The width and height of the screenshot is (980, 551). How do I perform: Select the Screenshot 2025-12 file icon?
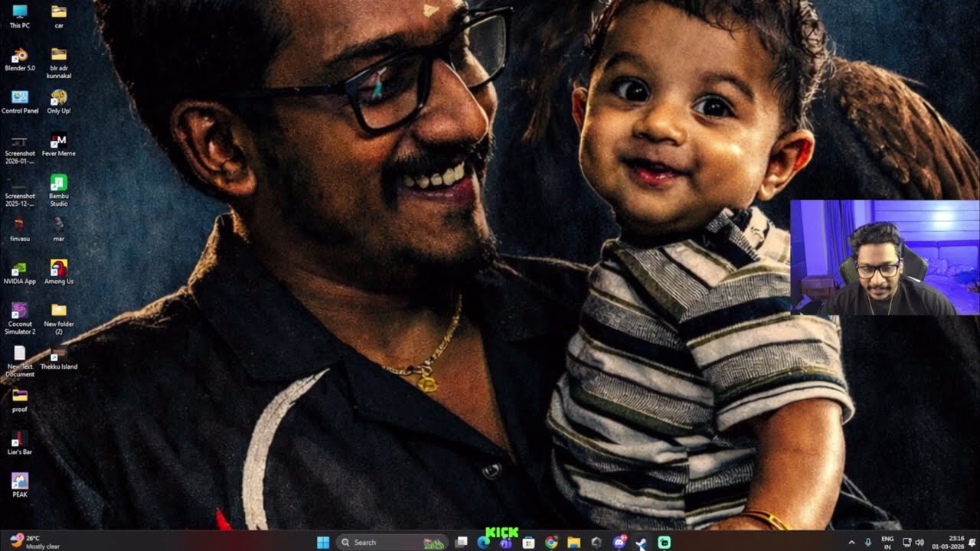point(20,191)
